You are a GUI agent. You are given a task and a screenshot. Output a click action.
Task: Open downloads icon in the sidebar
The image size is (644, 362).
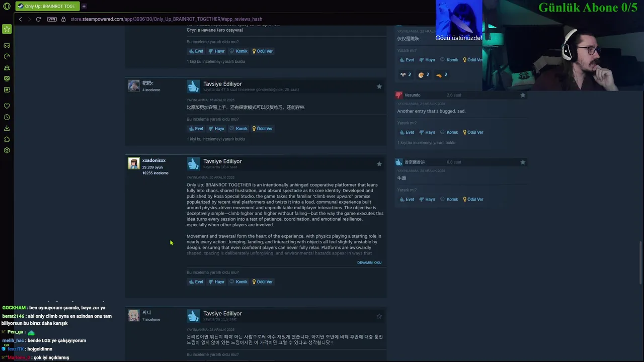(x=7, y=128)
